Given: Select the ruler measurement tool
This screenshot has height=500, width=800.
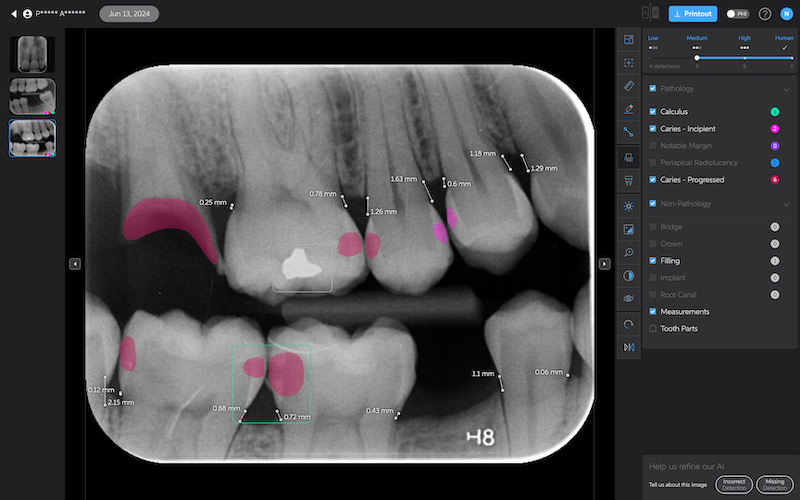Looking at the screenshot, I should pos(628,85).
